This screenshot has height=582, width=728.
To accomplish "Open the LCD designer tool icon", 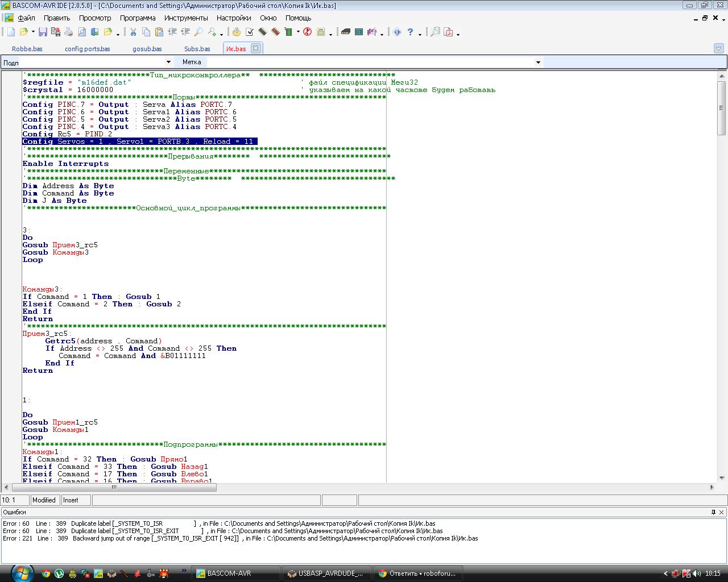I will point(359,32).
